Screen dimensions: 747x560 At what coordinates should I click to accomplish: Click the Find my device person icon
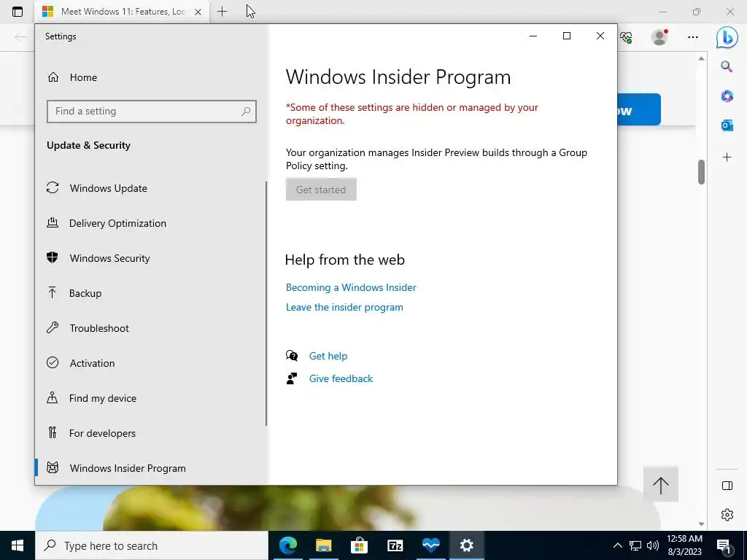[53, 397]
